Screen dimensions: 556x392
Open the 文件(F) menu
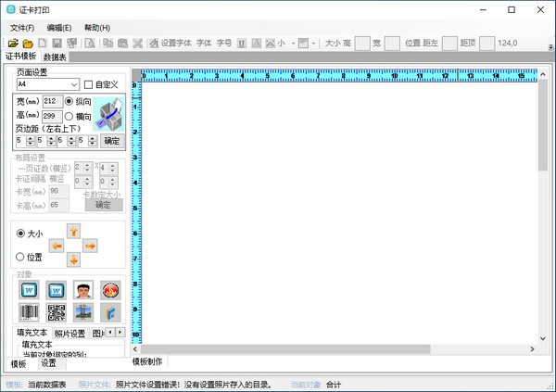pos(22,28)
